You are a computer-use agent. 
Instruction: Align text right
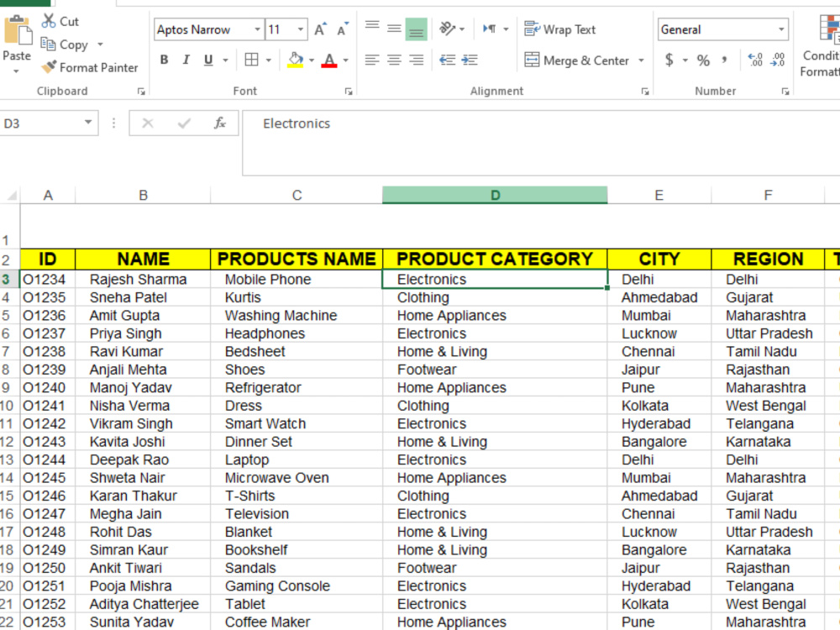[x=417, y=60]
